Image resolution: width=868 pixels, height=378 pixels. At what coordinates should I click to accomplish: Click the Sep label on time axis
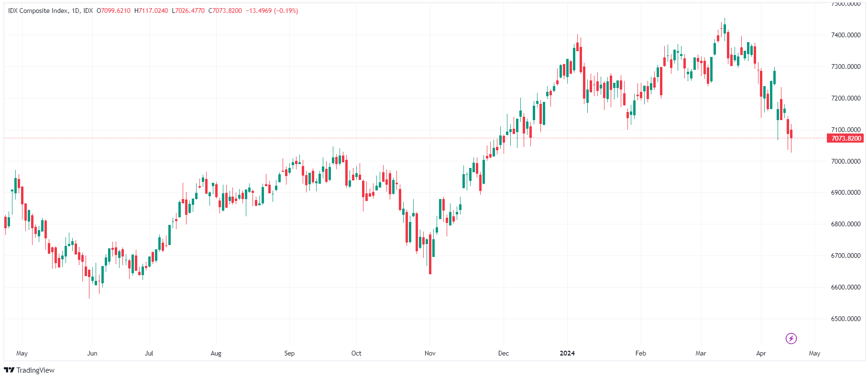[289, 353]
